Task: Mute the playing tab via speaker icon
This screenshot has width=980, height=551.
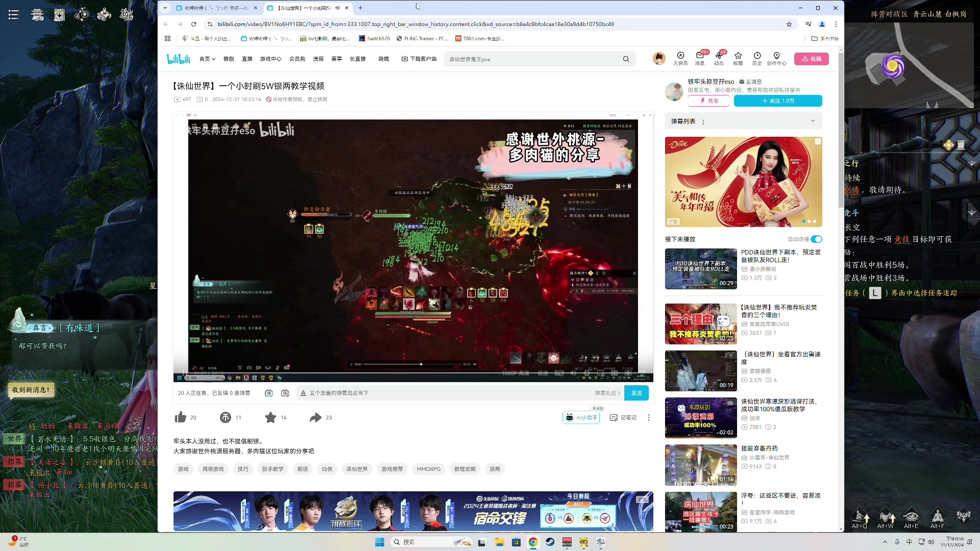Action: (x=337, y=8)
